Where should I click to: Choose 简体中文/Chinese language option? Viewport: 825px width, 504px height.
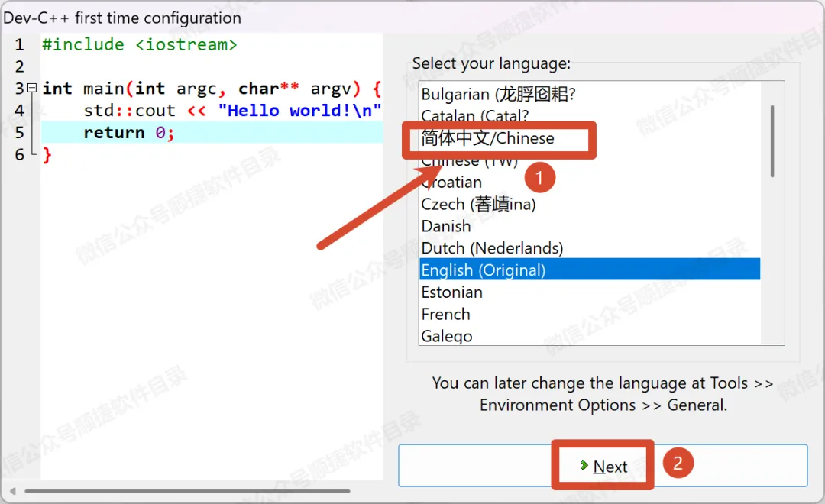(590, 138)
